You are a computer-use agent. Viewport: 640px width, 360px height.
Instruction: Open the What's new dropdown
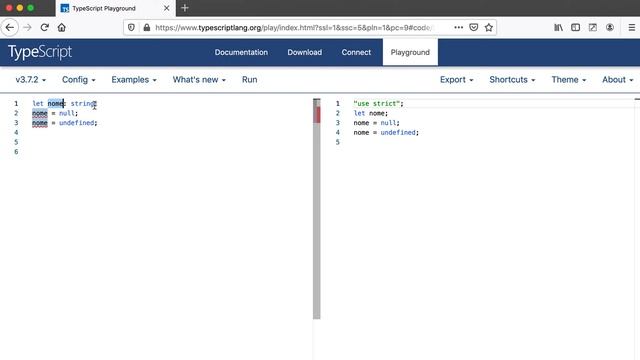[199, 80]
